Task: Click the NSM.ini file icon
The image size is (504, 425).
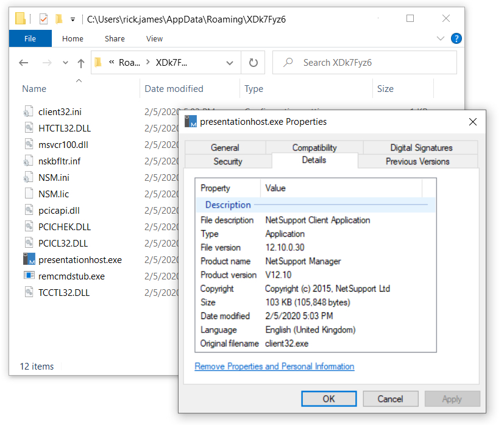Action: pyautogui.click(x=29, y=177)
